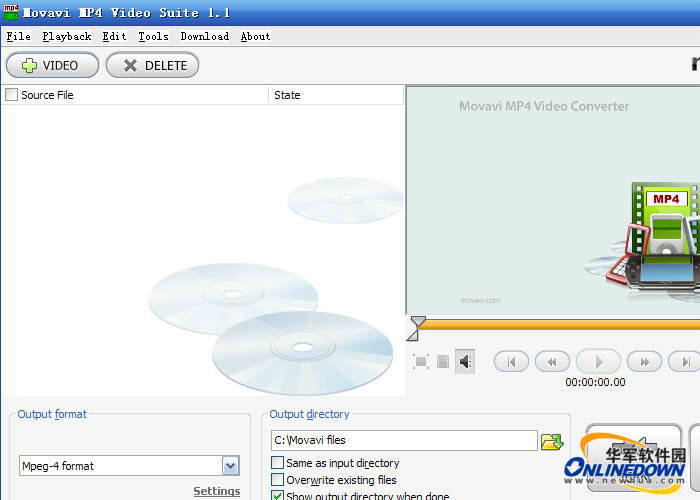This screenshot has height=500, width=700.
Task: Jump to the end of the video
Action: [684, 362]
